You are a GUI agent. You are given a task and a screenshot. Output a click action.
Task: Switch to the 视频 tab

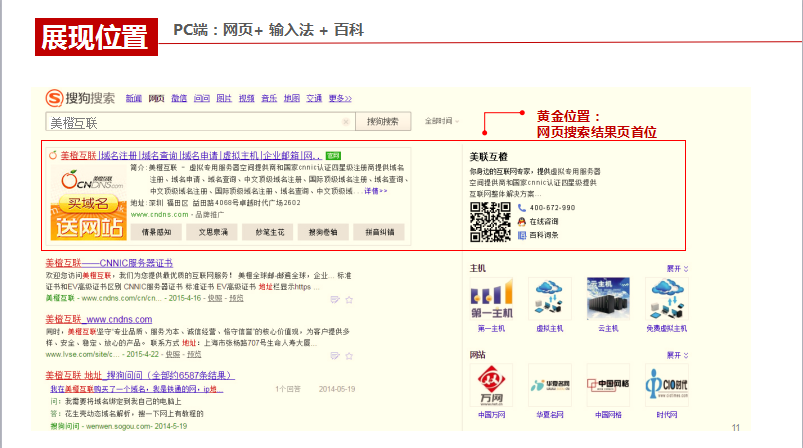click(246, 98)
